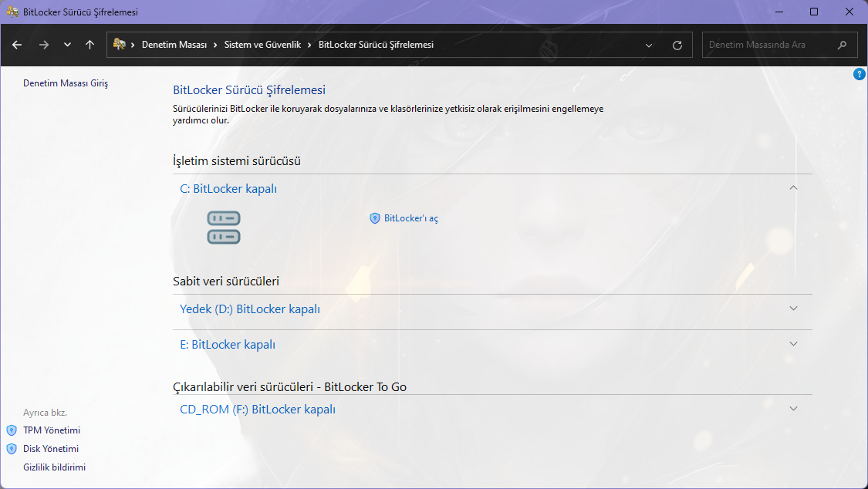The image size is (868, 489).
Task: Expand CD_ROM (F:) section chevron
Action: [793, 409]
